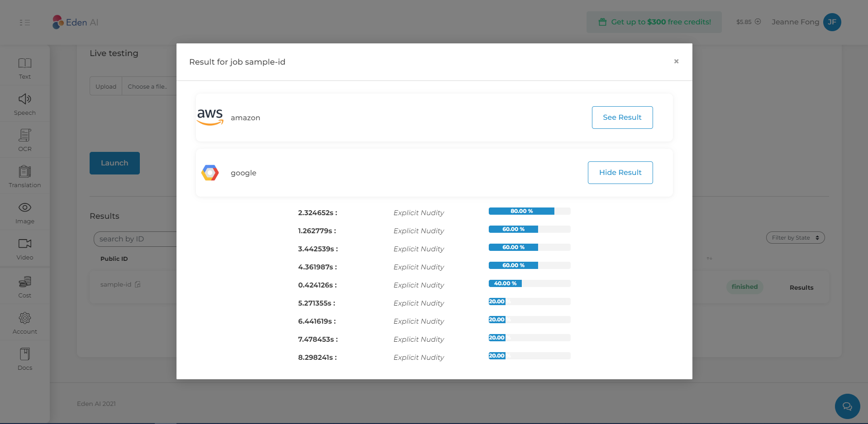Image resolution: width=868 pixels, height=424 pixels.
Task: Open the Cost page in sidebar
Action: (25, 287)
